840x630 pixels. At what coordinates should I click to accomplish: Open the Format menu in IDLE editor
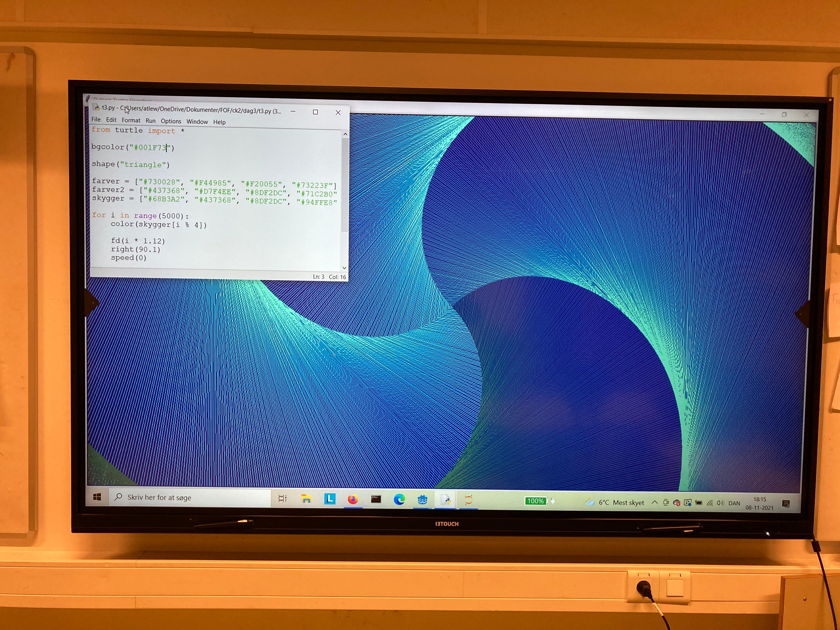pyautogui.click(x=131, y=120)
